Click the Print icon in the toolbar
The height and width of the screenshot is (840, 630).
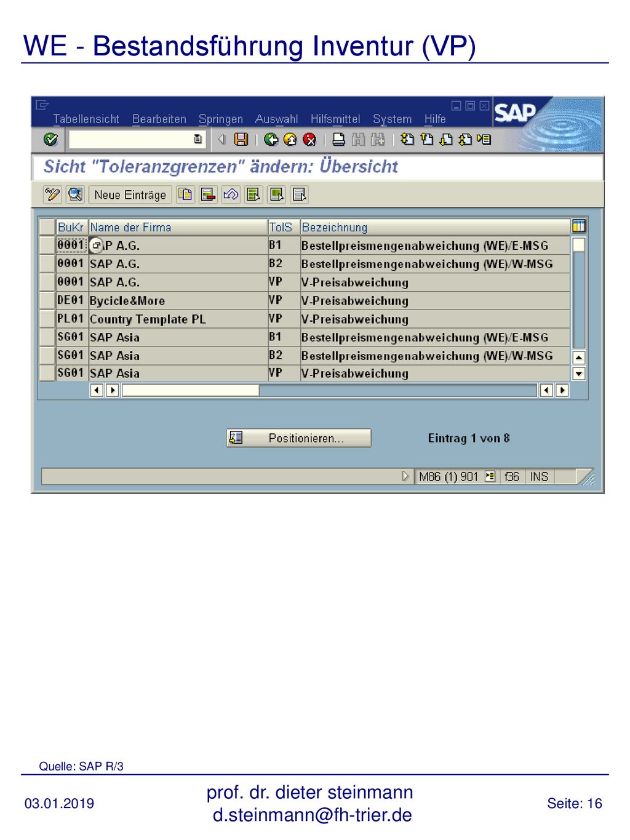pyautogui.click(x=338, y=140)
